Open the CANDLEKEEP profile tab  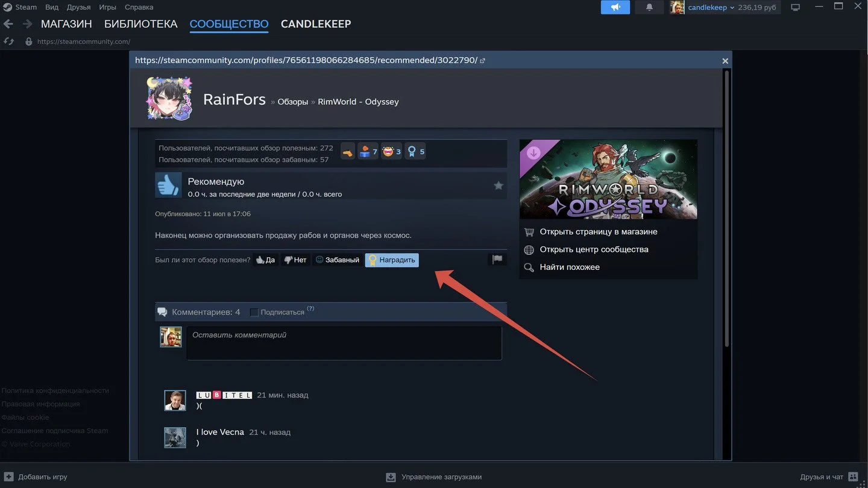[316, 24]
